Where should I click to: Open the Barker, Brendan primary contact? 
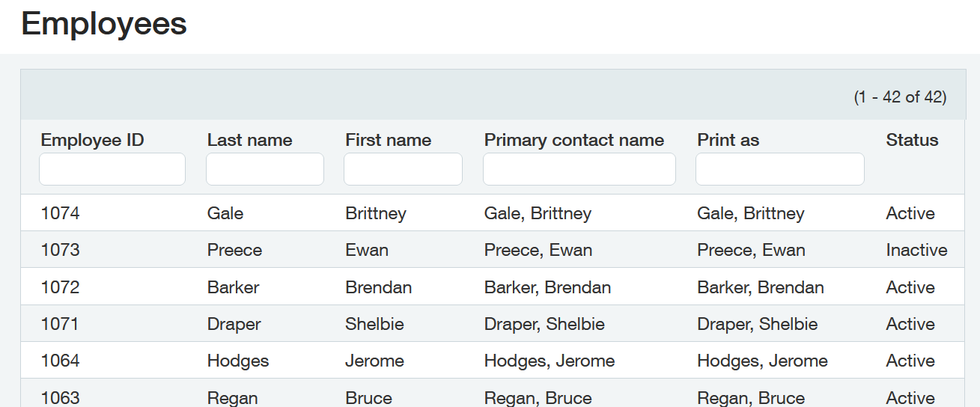click(547, 287)
